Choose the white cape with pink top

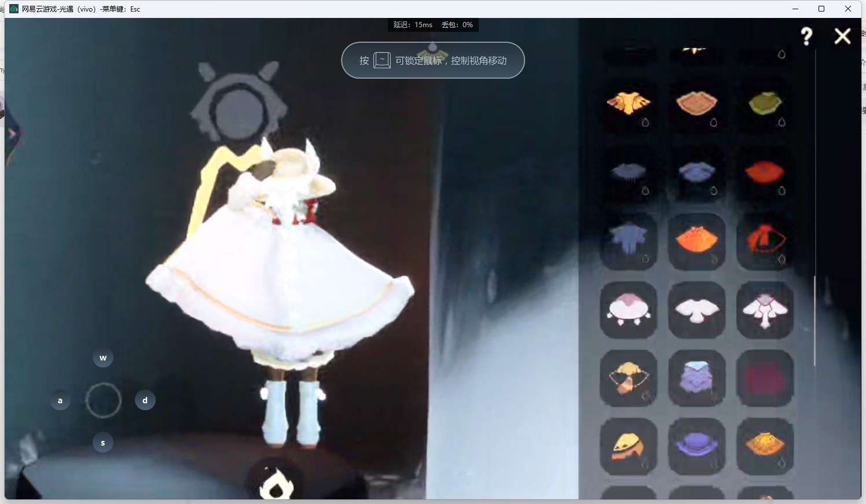tap(629, 310)
